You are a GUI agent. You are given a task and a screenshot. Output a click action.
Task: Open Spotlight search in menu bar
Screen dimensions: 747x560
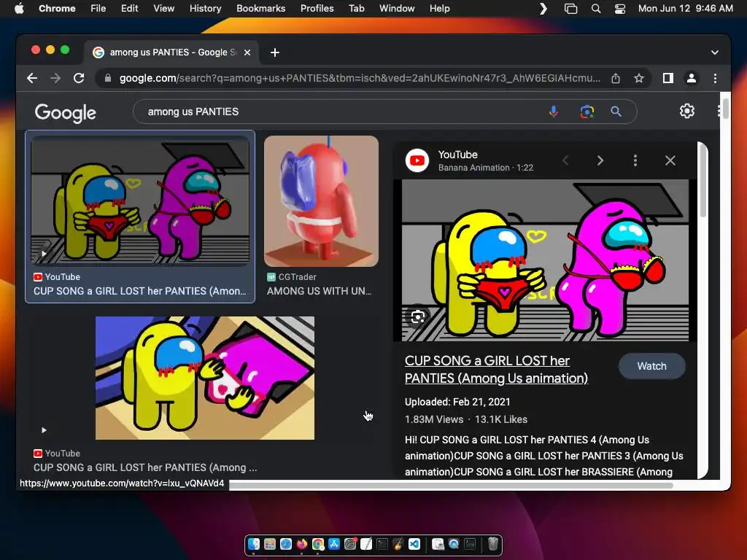(x=595, y=8)
